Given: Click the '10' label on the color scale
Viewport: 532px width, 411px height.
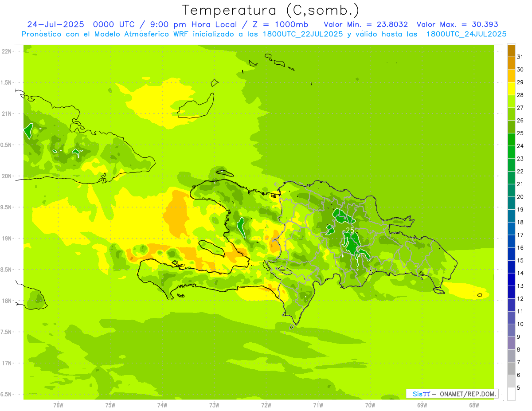Looking at the screenshot, I should coord(520,324).
